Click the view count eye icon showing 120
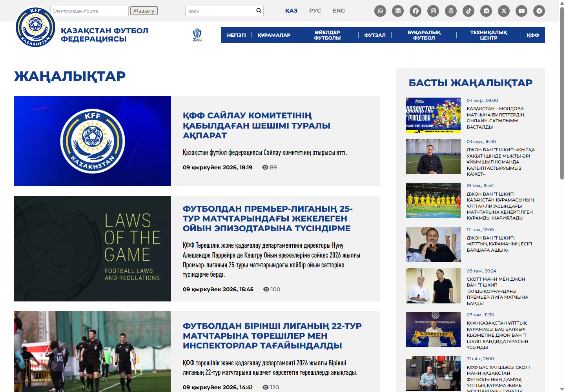Image resolution: width=565 pixels, height=392 pixels. [266, 387]
